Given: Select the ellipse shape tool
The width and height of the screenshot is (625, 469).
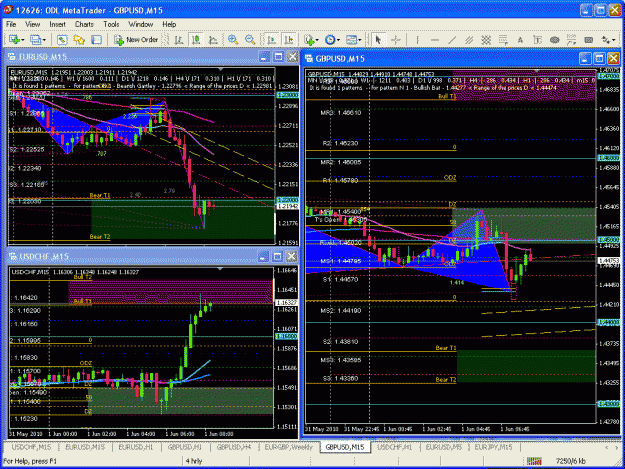Looking at the screenshot, I should (x=554, y=39).
